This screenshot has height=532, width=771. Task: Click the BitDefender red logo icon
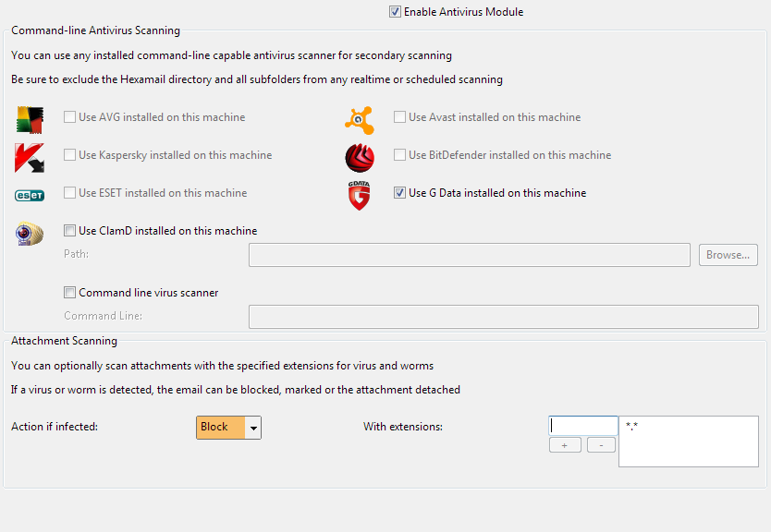[x=360, y=158]
